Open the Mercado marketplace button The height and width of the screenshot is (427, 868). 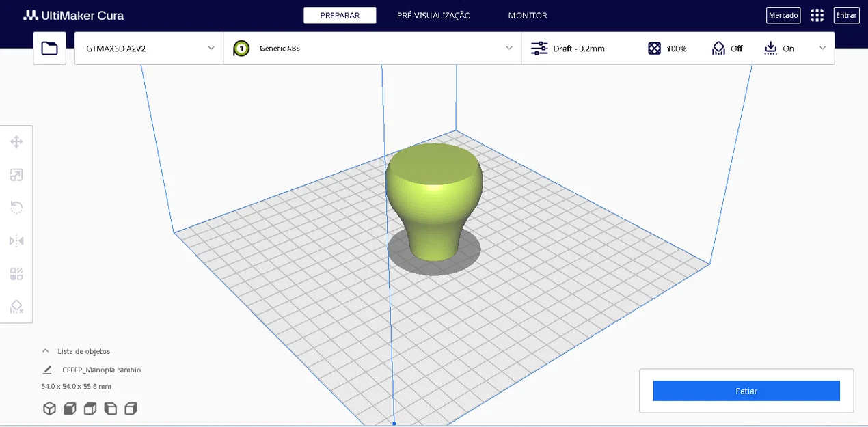coord(783,15)
